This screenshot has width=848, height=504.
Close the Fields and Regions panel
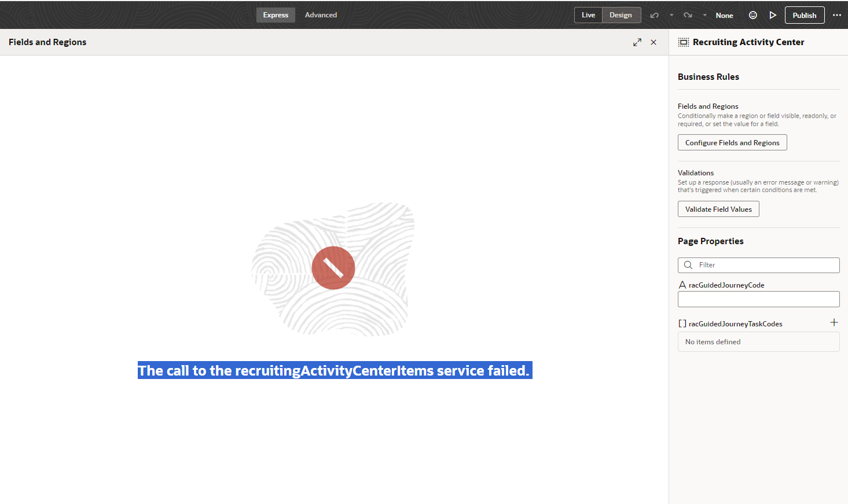tap(654, 42)
